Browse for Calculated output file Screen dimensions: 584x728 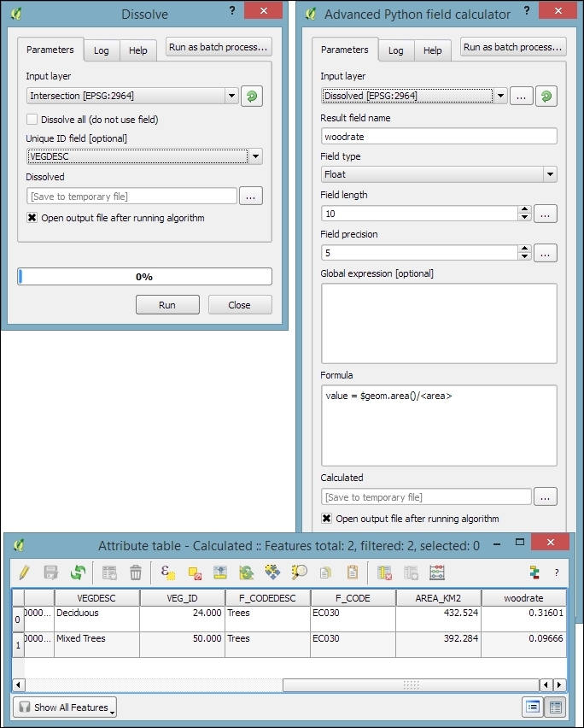[546, 496]
